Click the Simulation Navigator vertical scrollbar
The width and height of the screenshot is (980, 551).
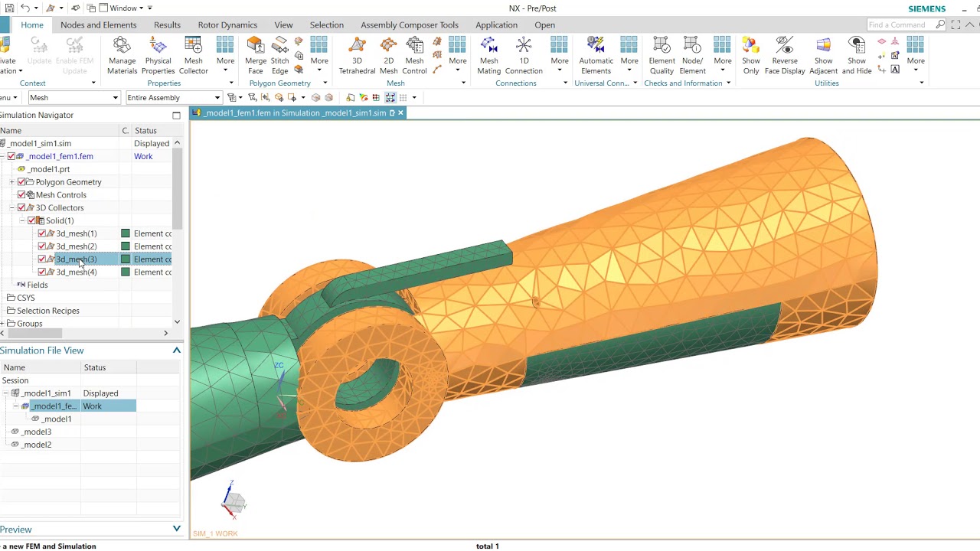(177, 189)
